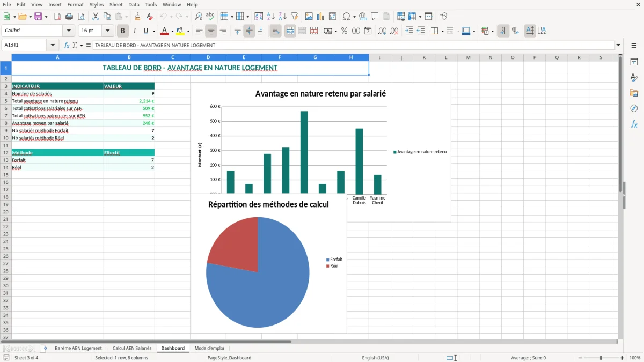Toggle Italic formatting
The height and width of the screenshot is (362, 644).
pyautogui.click(x=135, y=31)
